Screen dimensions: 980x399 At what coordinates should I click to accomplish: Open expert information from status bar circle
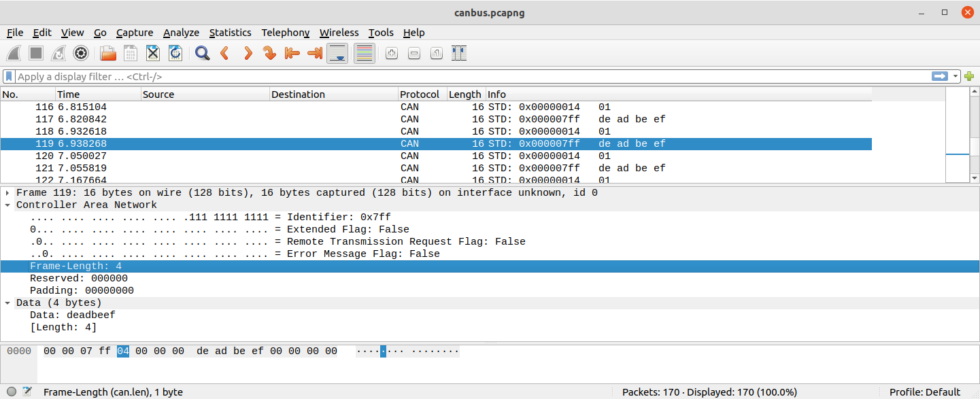click(x=12, y=392)
